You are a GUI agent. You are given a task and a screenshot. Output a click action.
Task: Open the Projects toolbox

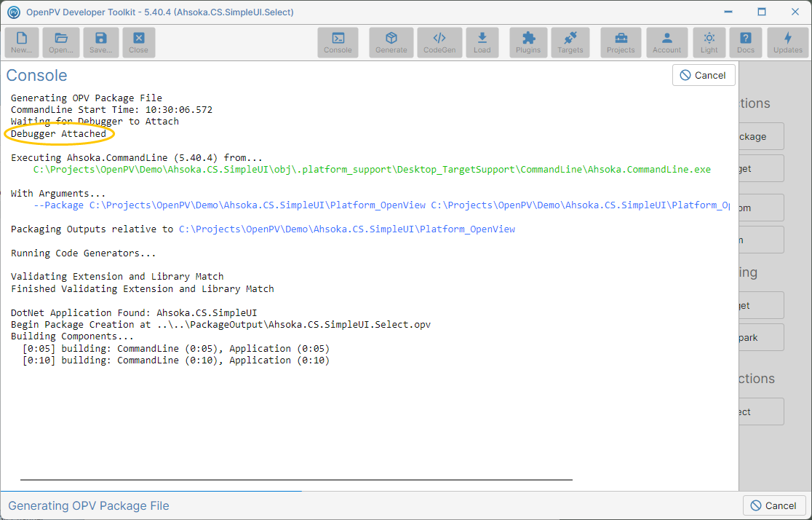tap(621, 42)
